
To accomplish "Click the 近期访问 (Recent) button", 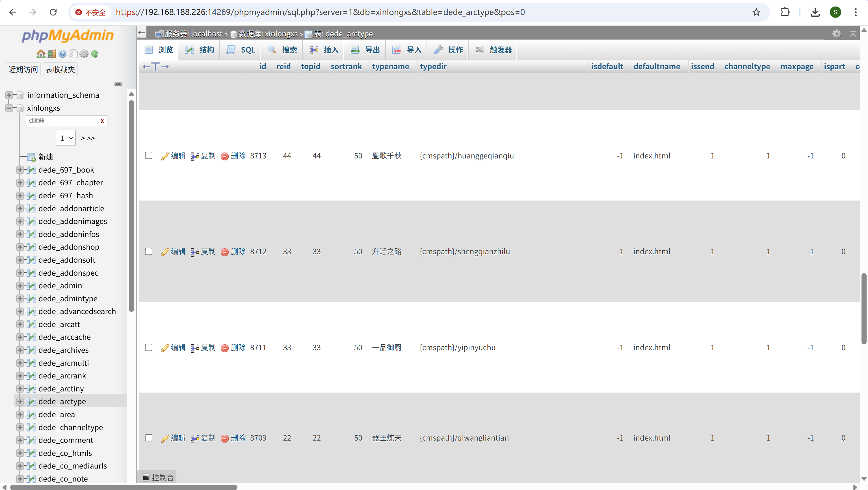I will click(x=23, y=69).
